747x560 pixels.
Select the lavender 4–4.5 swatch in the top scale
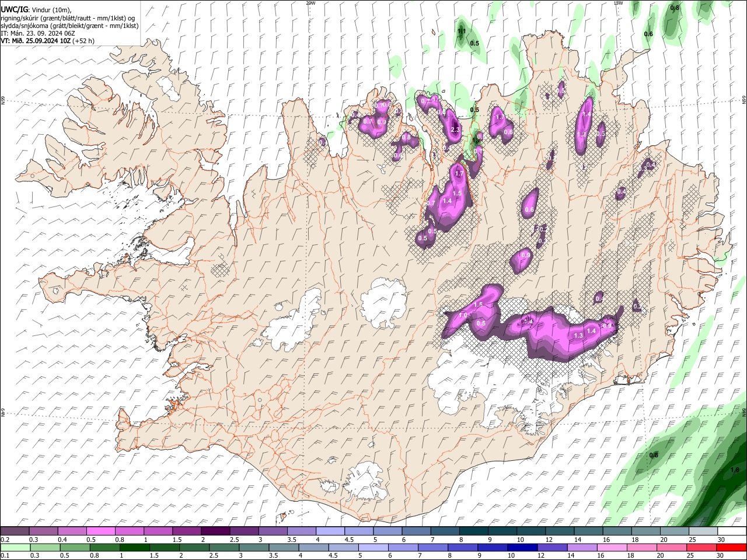pyautogui.click(x=330, y=531)
